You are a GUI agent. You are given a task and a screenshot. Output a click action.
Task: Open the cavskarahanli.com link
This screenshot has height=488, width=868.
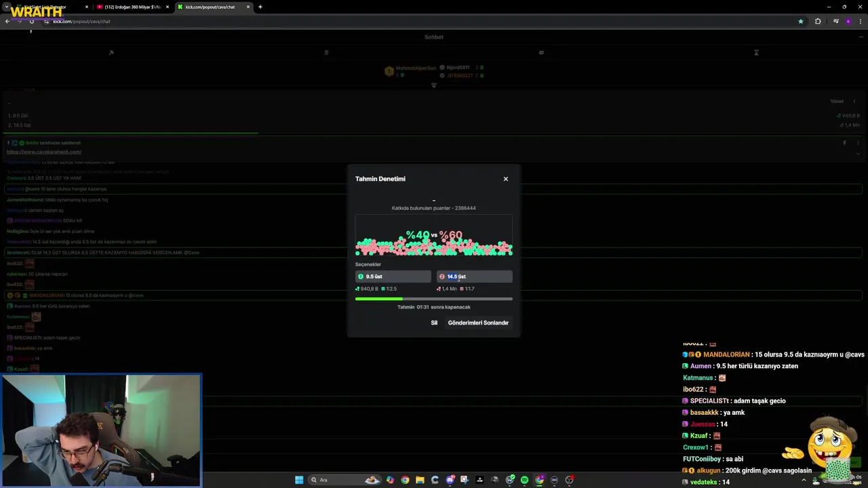44,152
